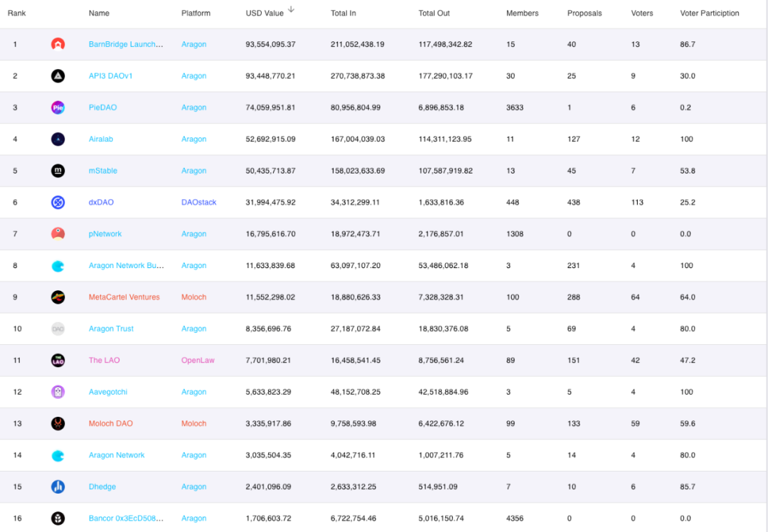Click Aragon platform link in BarnBridge row
768x532 pixels.
point(194,44)
